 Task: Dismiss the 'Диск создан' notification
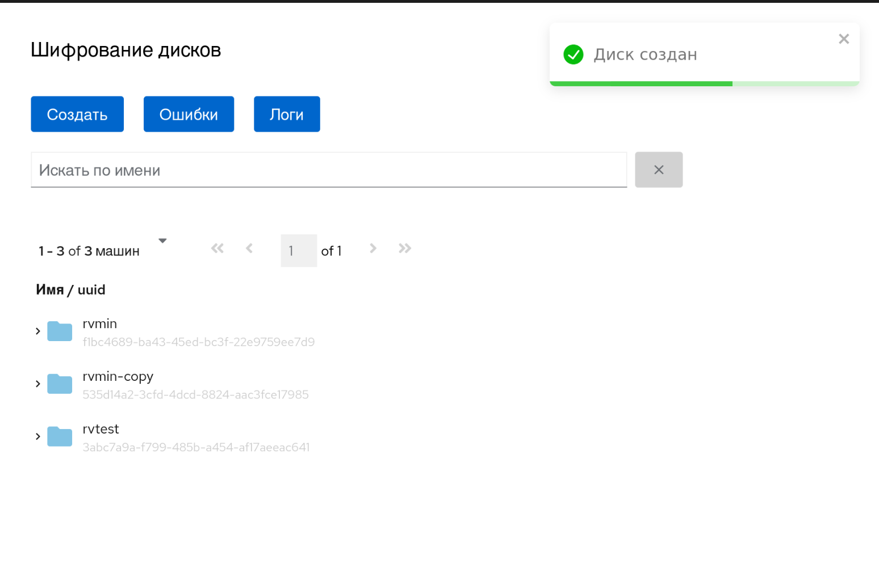(x=844, y=39)
